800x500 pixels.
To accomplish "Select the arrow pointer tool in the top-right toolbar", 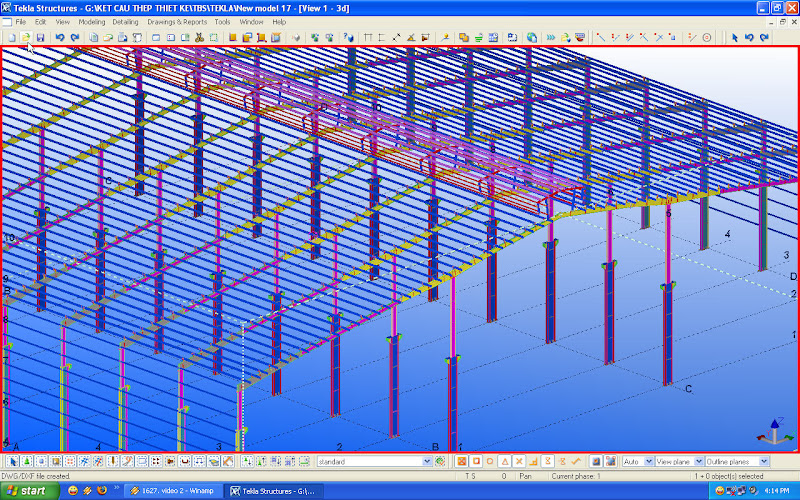I will (x=734, y=37).
